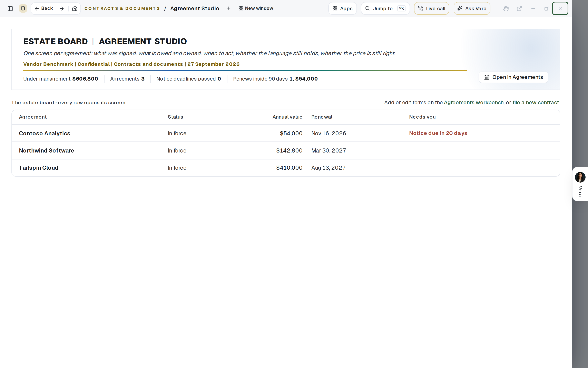Click the $410,000 annual value cell

(x=289, y=168)
